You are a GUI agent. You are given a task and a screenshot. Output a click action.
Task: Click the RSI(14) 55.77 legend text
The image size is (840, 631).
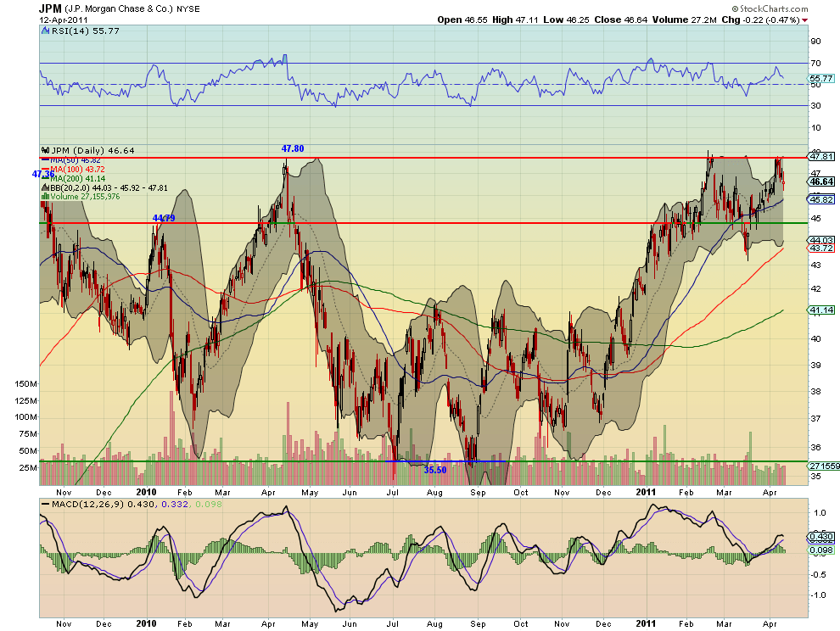[x=85, y=31]
